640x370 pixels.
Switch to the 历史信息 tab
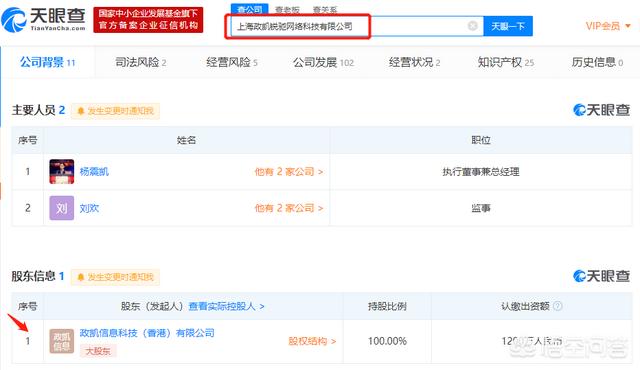[x=597, y=62]
